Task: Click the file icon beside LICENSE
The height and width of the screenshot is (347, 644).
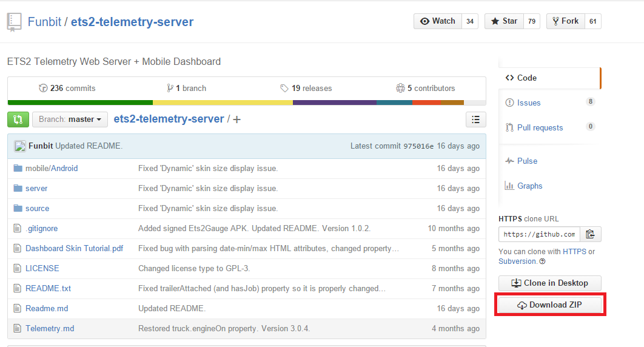Action: pos(18,268)
